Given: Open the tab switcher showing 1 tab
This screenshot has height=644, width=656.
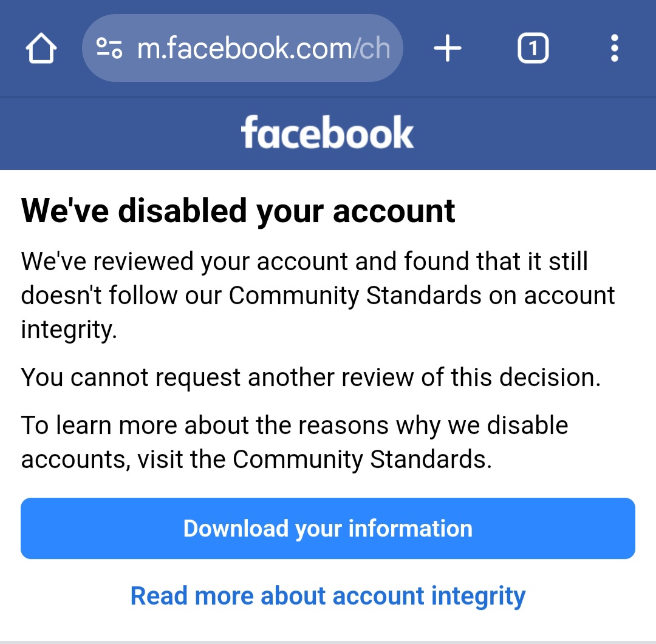Looking at the screenshot, I should (x=533, y=48).
